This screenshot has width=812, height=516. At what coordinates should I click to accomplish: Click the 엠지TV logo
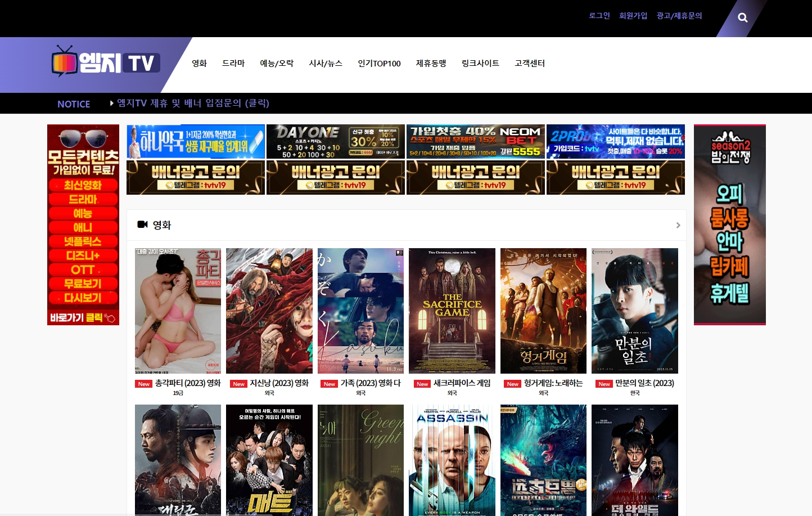(106, 62)
